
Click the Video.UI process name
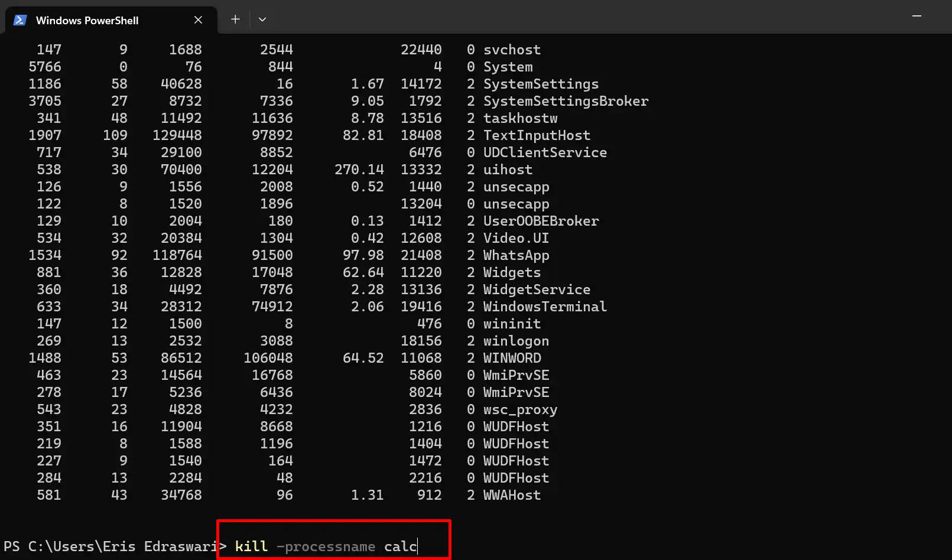[x=516, y=238]
